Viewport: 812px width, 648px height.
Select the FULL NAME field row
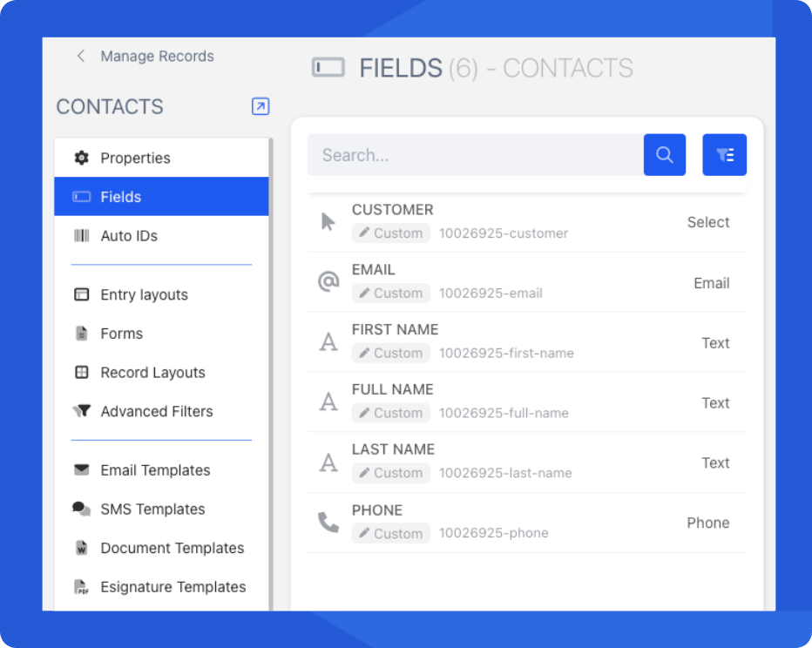526,402
